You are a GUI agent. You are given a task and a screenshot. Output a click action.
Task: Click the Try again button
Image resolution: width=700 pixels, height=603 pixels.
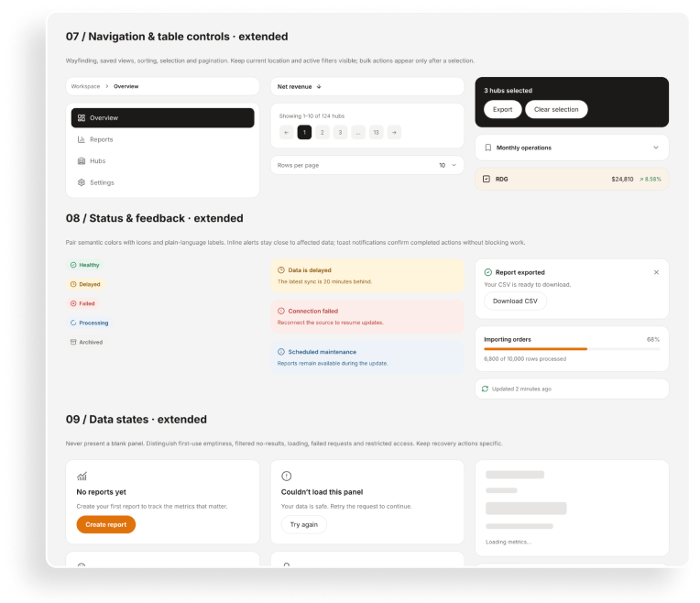tap(304, 524)
